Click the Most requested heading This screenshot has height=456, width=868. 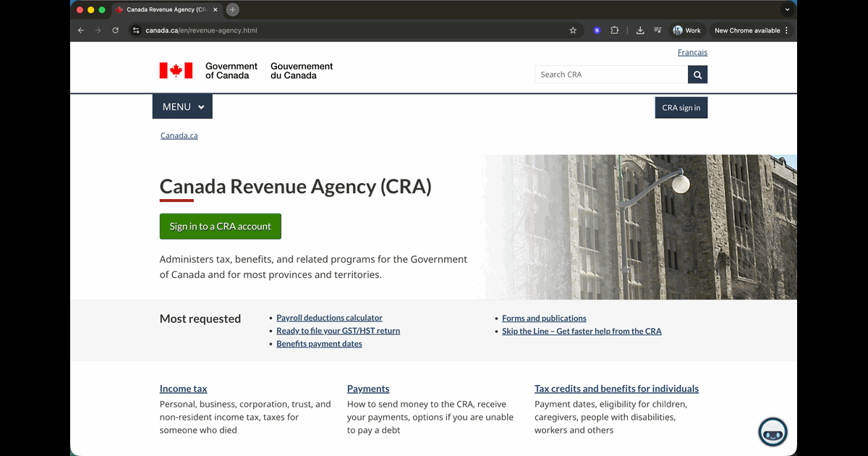pos(200,319)
